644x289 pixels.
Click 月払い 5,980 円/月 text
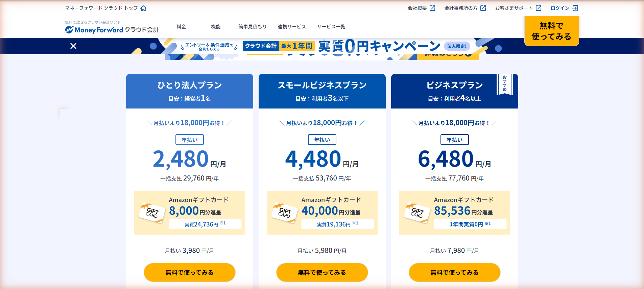[322, 250]
